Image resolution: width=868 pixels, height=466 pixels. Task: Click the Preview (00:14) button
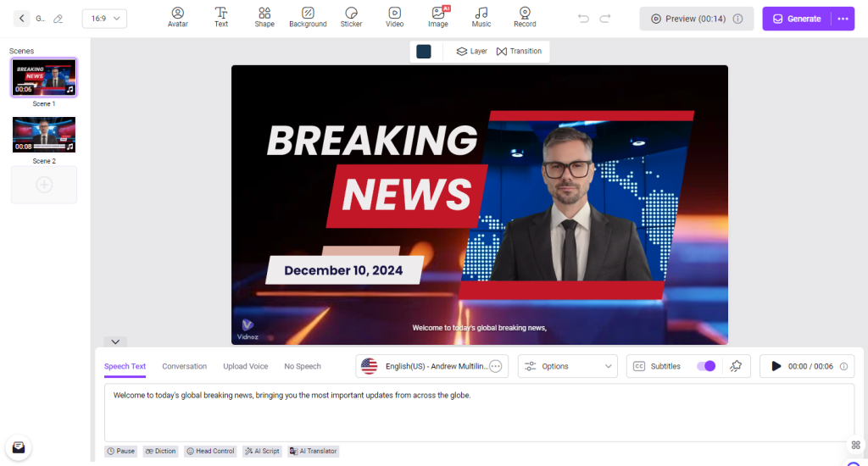click(696, 19)
